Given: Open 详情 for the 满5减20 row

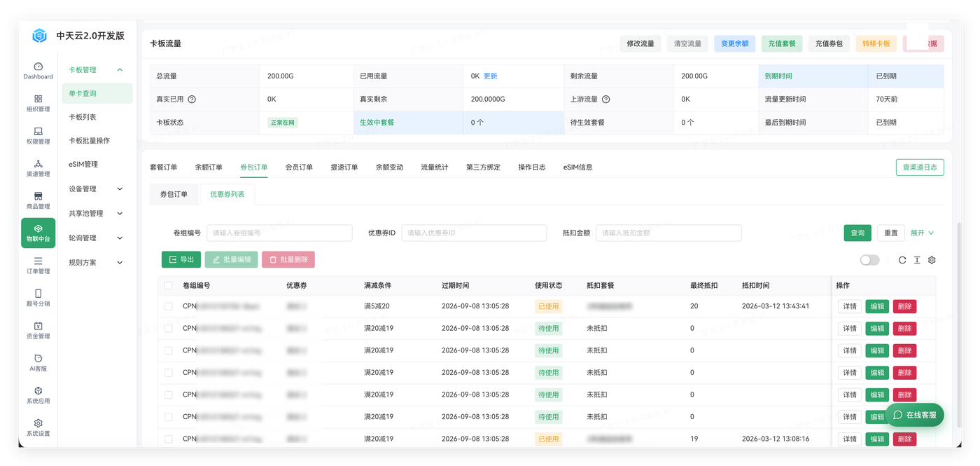Looking at the screenshot, I should tap(850, 306).
